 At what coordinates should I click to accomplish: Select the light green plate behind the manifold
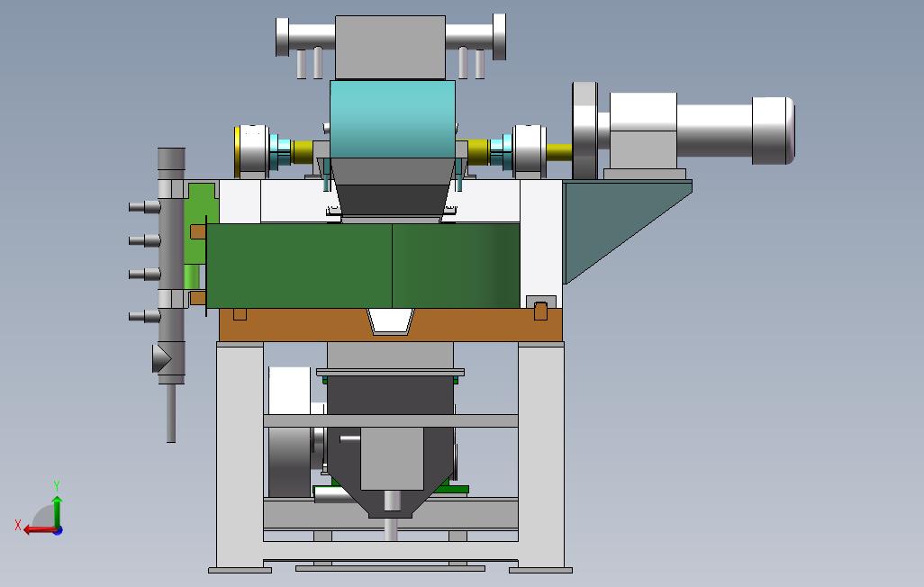click(x=201, y=236)
